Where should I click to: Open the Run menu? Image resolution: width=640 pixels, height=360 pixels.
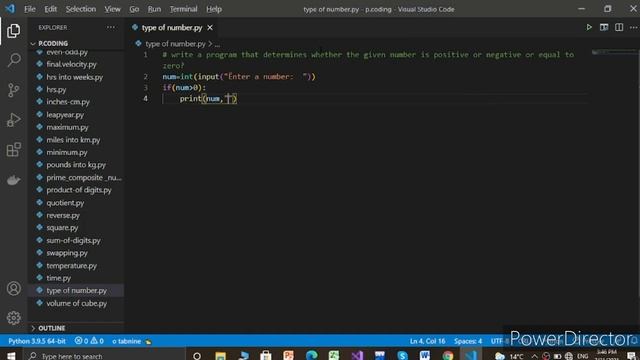coord(154,9)
